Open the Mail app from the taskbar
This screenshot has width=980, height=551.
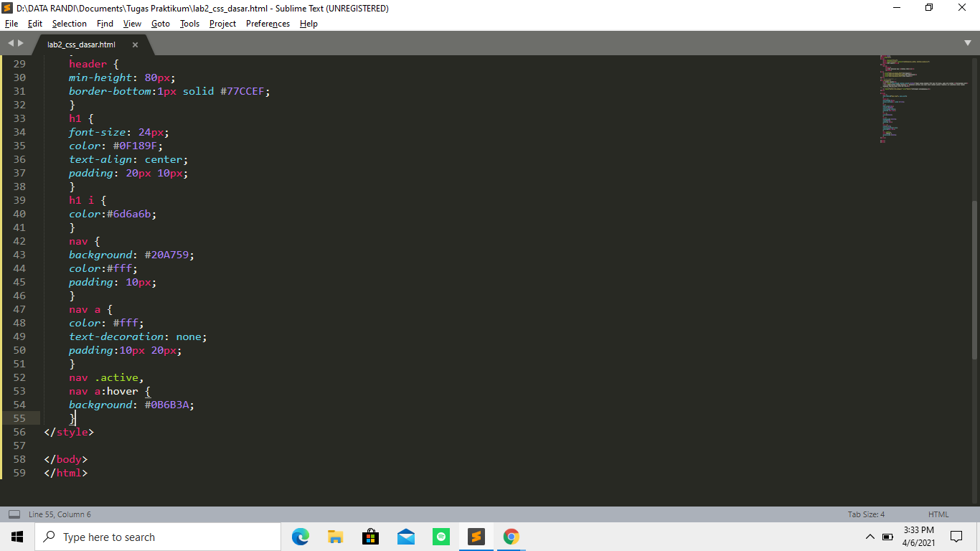[x=405, y=536]
